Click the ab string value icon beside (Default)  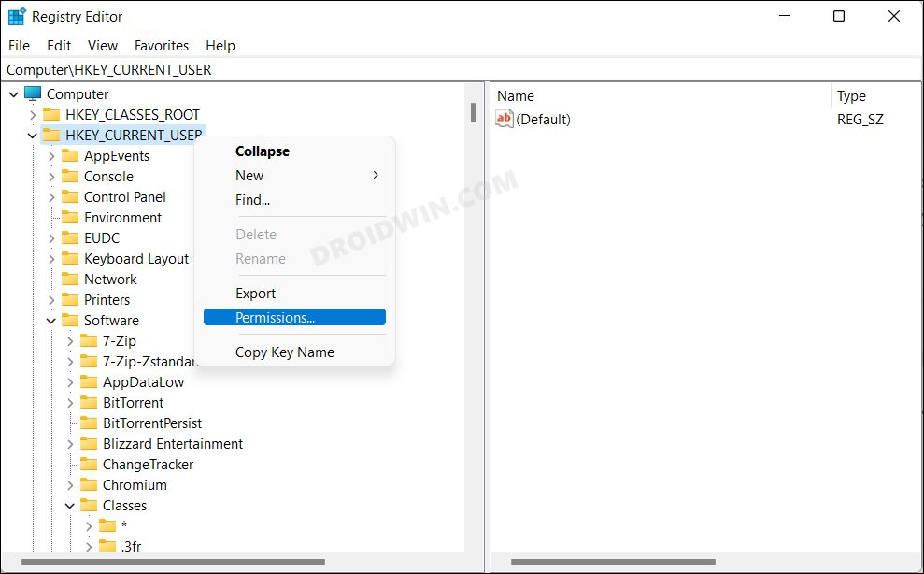(x=504, y=119)
